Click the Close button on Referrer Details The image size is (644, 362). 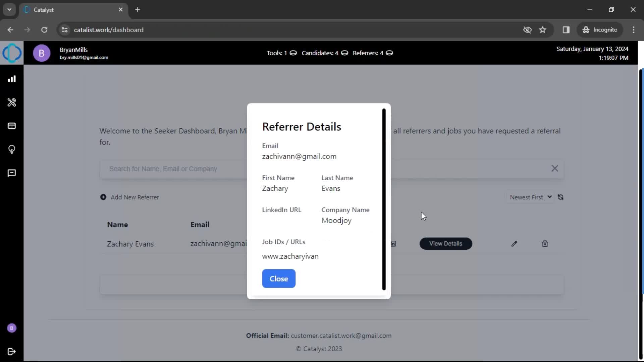pos(279,279)
